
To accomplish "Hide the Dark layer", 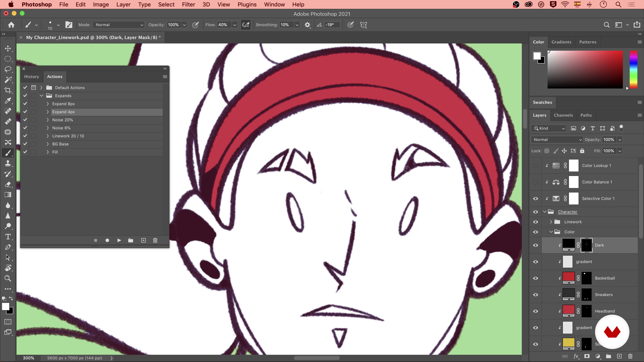I will coord(535,245).
